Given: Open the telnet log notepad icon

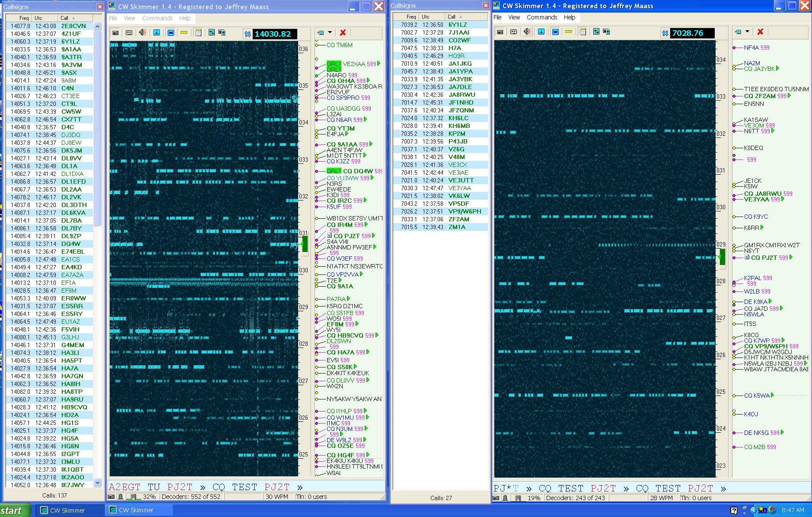Looking at the screenshot, I should coord(197,33).
